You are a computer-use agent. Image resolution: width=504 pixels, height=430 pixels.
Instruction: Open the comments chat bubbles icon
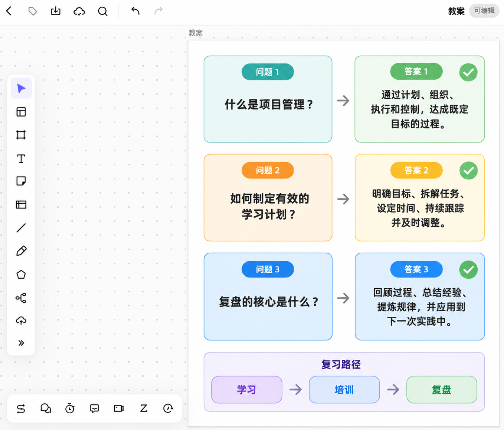click(46, 408)
